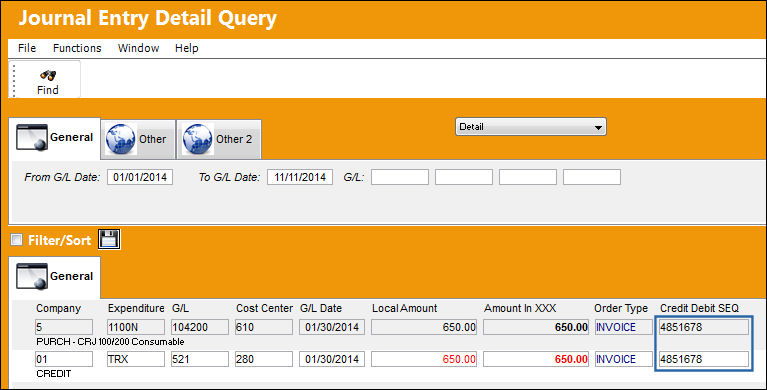Open the Functions menu
This screenshot has height=390, width=767.
click(77, 48)
